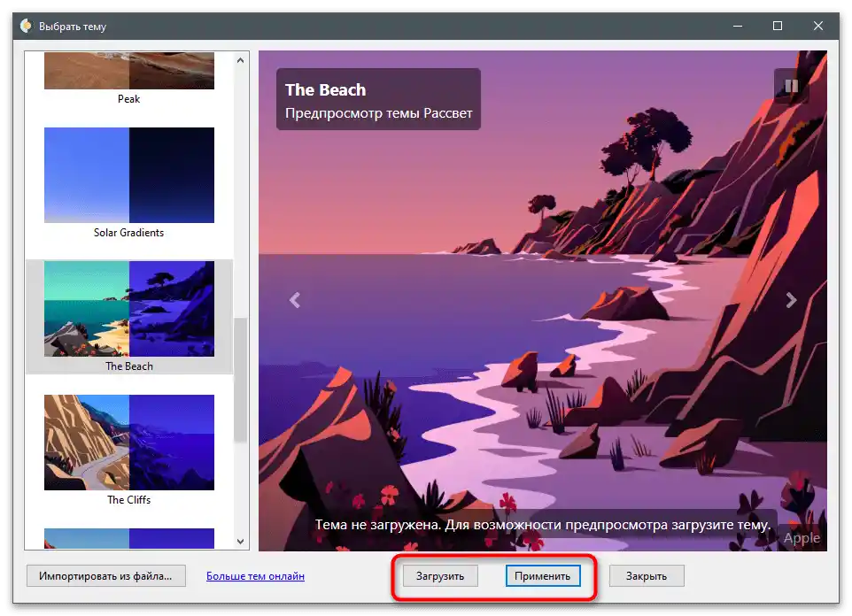Open the Больше тем онлайн link
Screen dimensions: 852x616
[255, 576]
